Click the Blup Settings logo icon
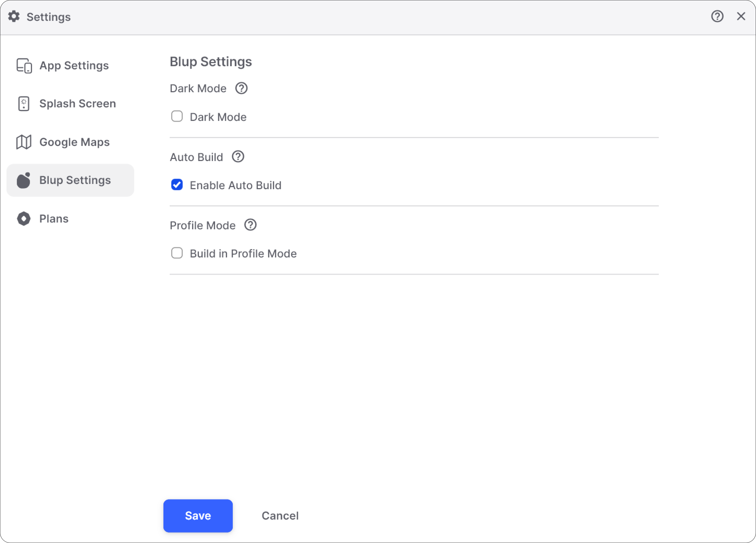The width and height of the screenshot is (756, 543). click(x=24, y=181)
